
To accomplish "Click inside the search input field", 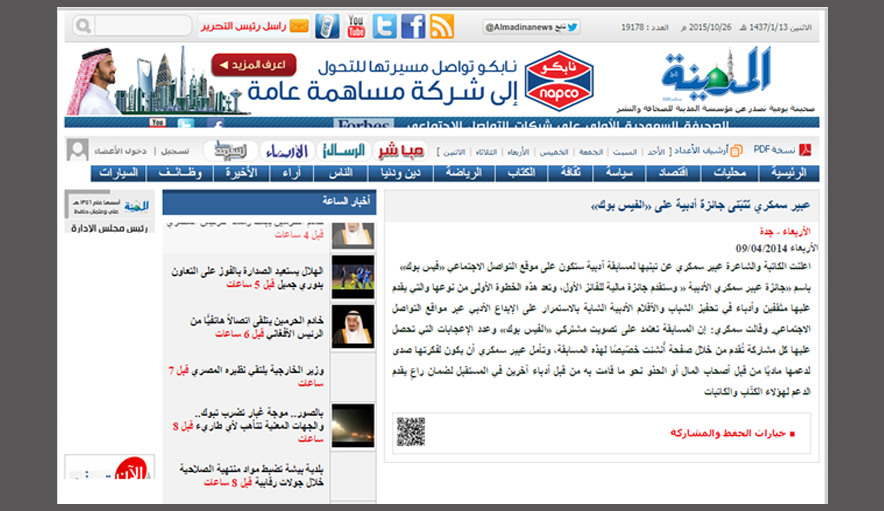I will 142,26.
